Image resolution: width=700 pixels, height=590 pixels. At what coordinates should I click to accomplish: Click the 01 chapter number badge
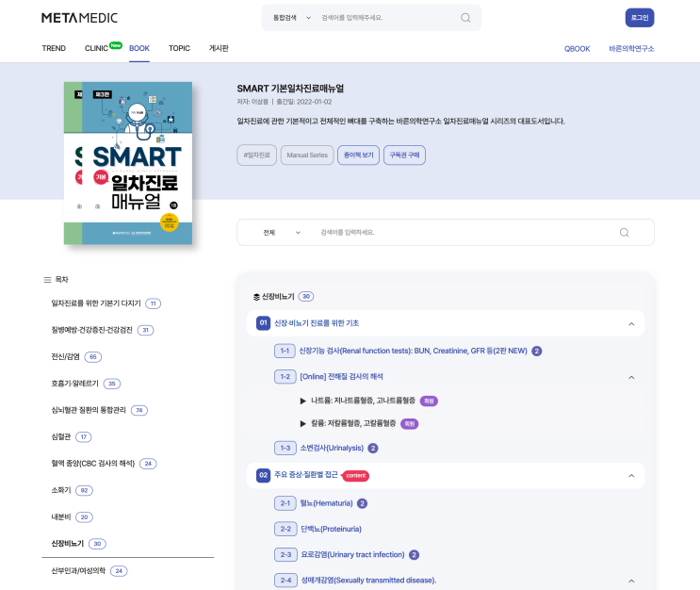[x=264, y=323]
